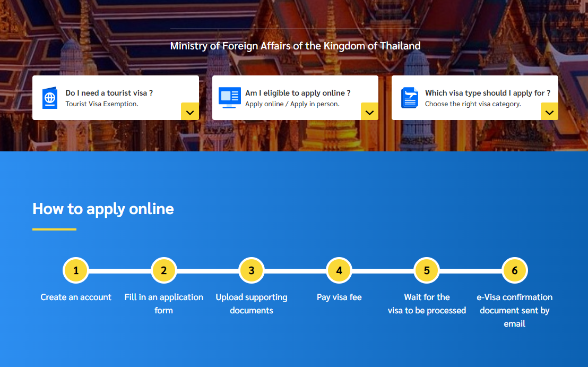Click the airplane document visa-type icon
This screenshot has width=588, height=367.
410,98
